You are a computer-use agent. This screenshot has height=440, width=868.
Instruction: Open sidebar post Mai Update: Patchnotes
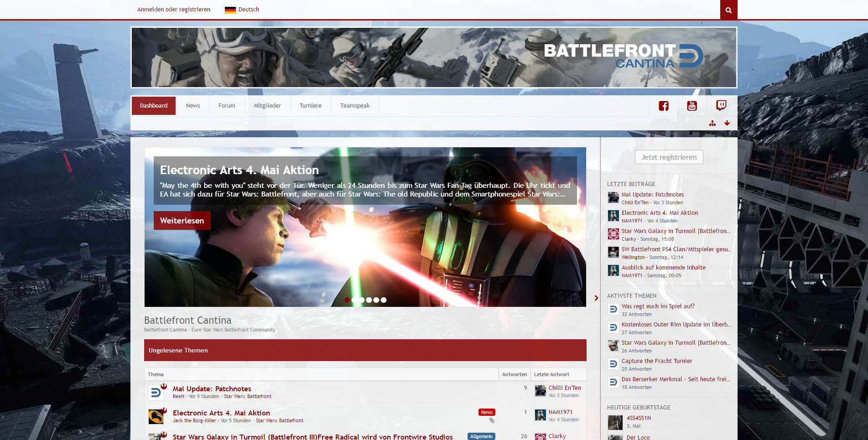pos(653,195)
